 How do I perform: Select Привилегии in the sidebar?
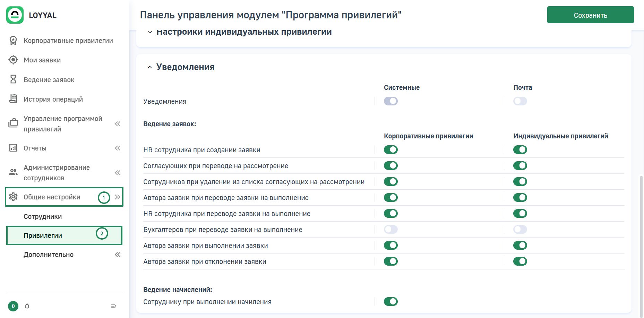pyautogui.click(x=43, y=235)
